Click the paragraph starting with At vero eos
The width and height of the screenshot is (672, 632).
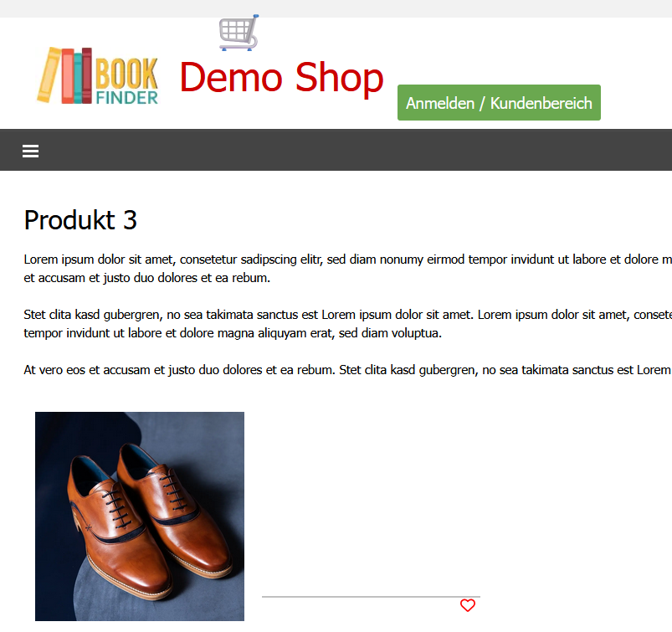[347, 370]
